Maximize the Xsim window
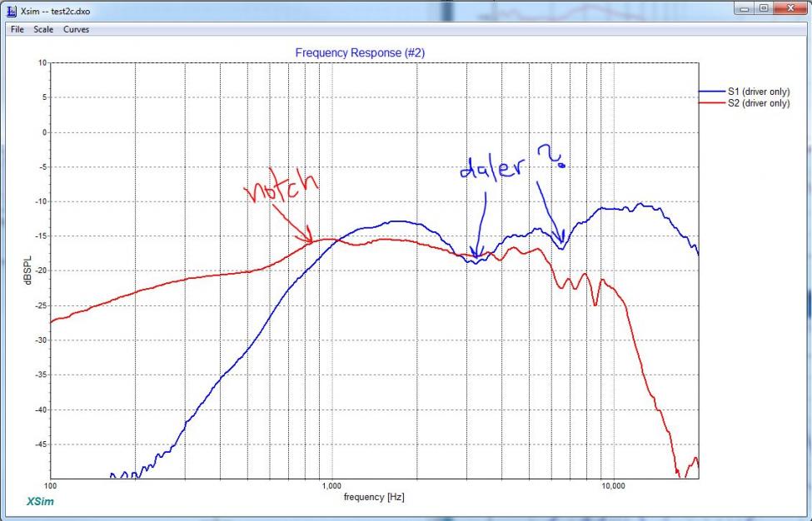Image resolution: width=812 pixels, height=521 pixels. coord(764,8)
